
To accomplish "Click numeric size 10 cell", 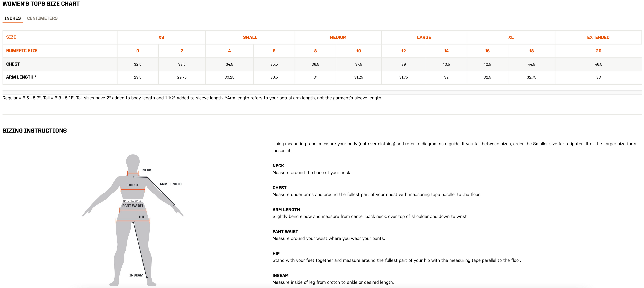I will (359, 51).
